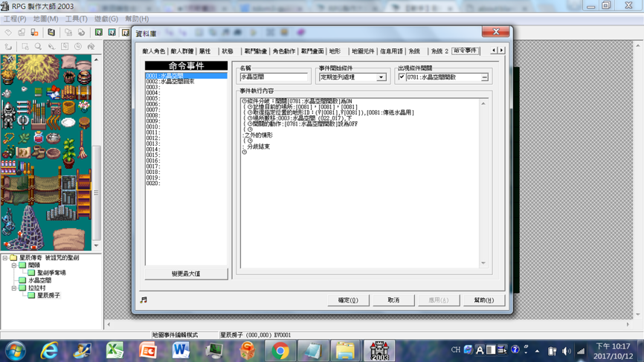Choose the pencil drawing tool
This screenshot has height=362, width=644.
click(x=51, y=46)
